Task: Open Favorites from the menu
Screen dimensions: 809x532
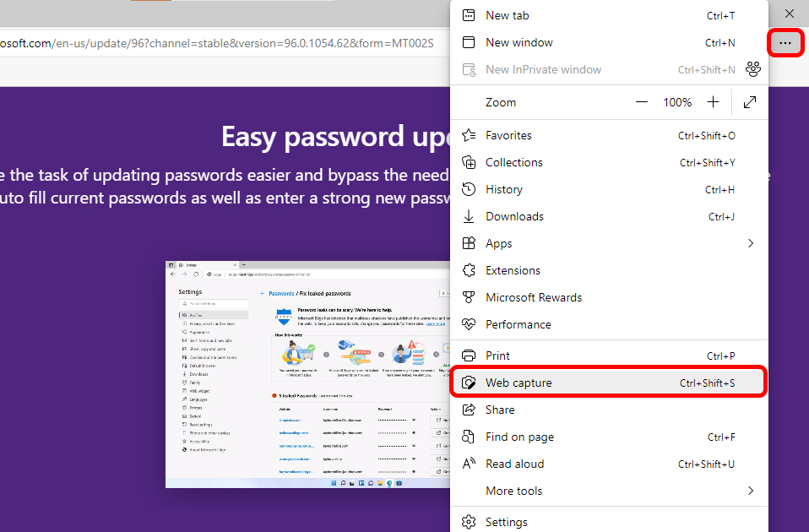Action: [609, 135]
